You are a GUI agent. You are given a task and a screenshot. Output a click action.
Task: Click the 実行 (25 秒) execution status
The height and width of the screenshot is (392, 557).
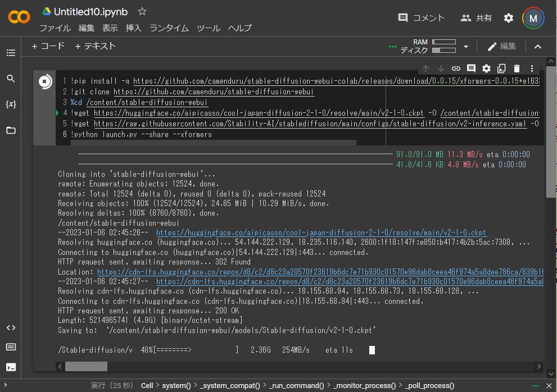[x=112, y=386]
